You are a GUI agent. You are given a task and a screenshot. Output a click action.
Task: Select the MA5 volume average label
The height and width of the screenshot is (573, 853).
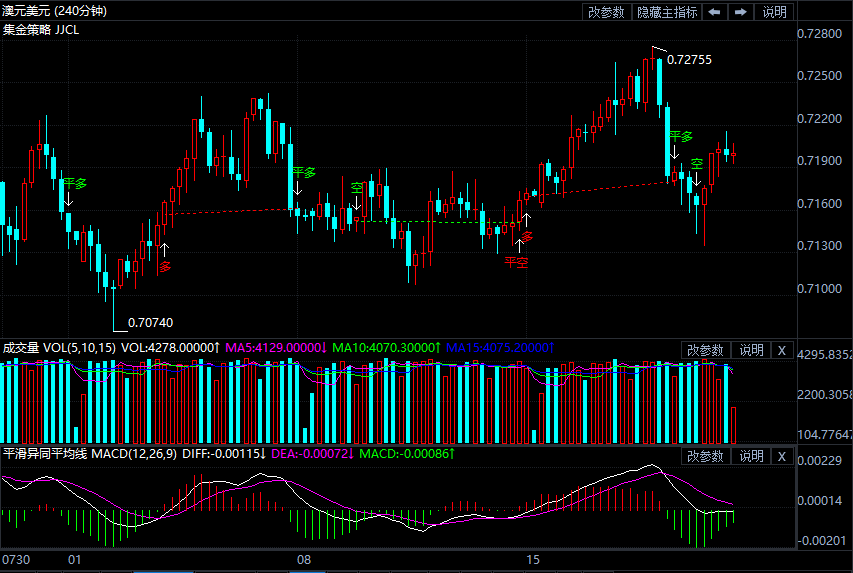(275, 347)
